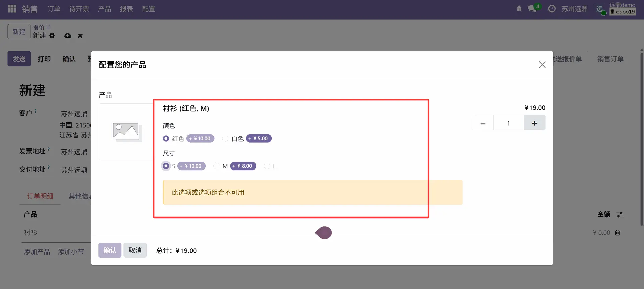Click the gear icon next to 新建
This screenshot has width=644, height=289.
[52, 36]
